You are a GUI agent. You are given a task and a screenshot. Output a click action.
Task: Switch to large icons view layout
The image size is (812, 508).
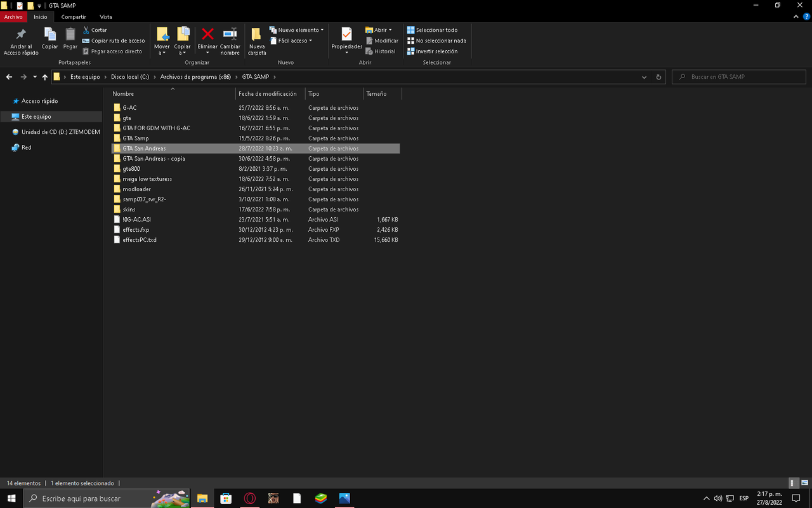click(804, 483)
